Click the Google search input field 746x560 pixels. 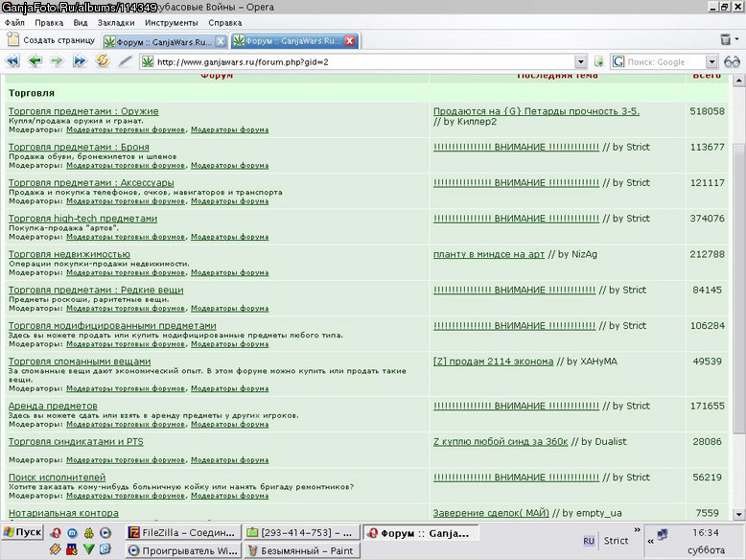pos(664,62)
